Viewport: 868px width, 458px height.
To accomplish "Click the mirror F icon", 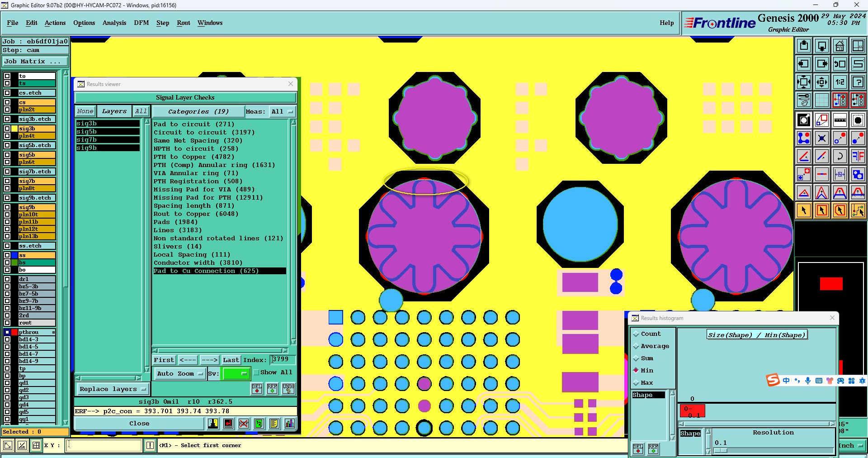I will [x=858, y=156].
